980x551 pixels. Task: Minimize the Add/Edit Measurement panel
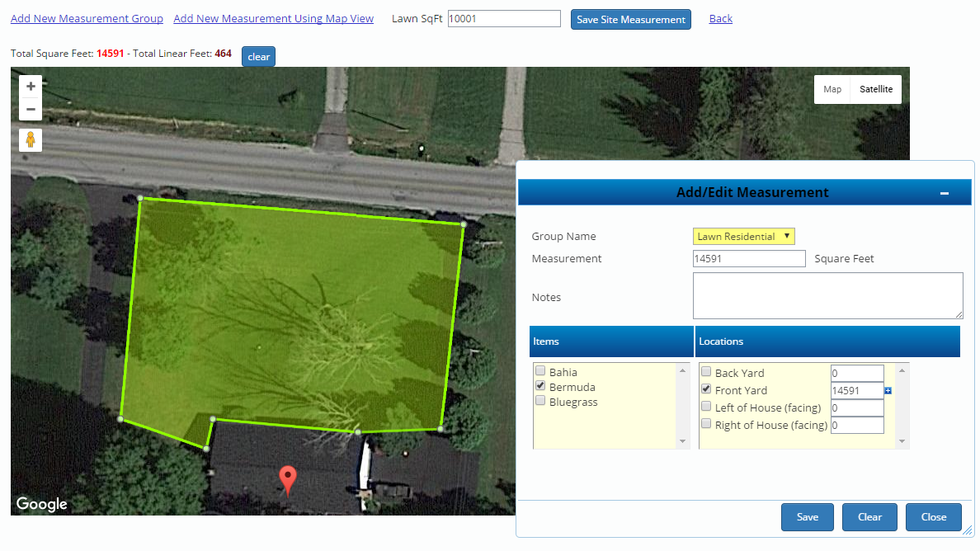(945, 193)
